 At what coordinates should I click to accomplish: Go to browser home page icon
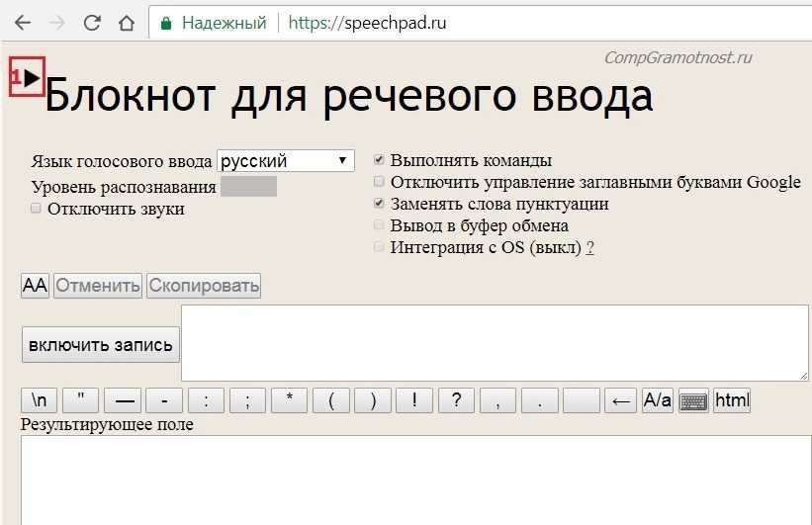[126, 22]
